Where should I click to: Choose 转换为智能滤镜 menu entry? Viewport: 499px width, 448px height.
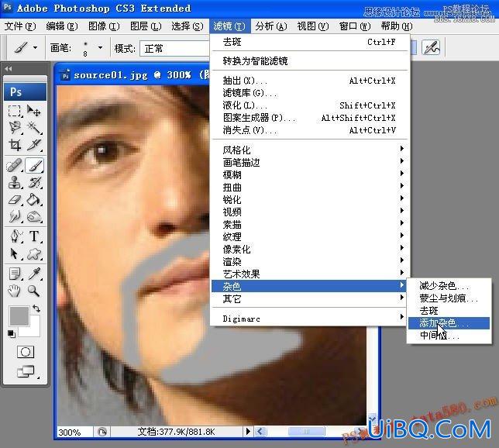tap(310, 60)
